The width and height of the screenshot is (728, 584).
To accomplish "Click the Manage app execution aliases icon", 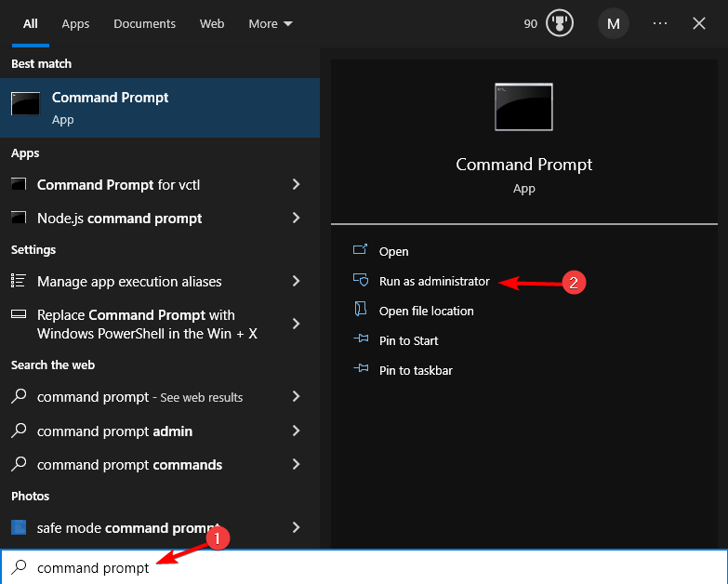I will click(19, 281).
